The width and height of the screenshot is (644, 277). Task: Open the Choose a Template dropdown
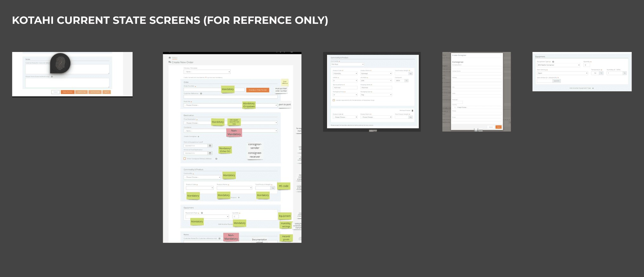(207, 72)
